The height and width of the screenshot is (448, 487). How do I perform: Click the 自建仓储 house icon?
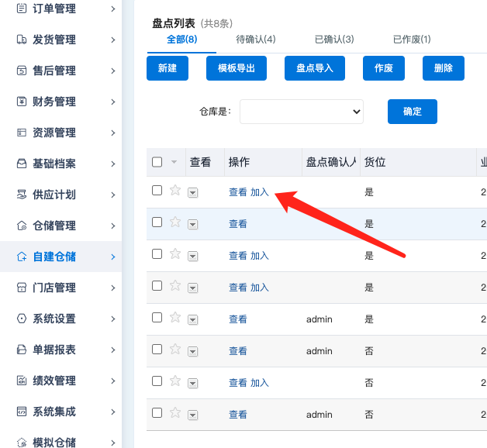coord(22,257)
